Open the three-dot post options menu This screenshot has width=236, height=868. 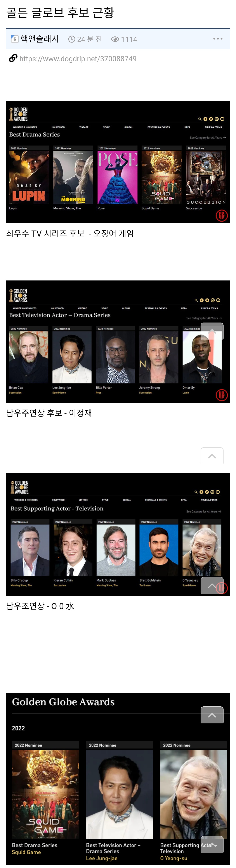click(x=218, y=39)
